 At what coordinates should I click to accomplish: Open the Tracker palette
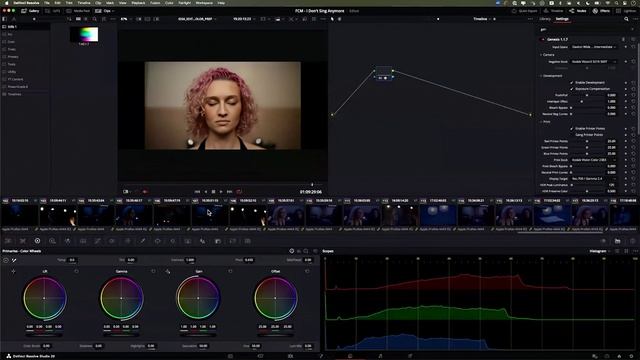173,241
